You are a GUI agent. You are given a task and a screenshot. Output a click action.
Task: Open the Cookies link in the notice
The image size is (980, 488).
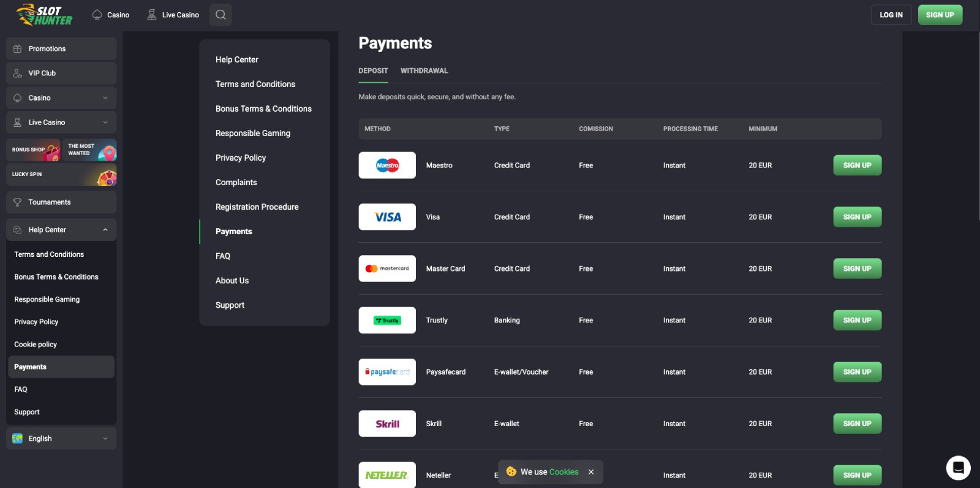pos(564,472)
